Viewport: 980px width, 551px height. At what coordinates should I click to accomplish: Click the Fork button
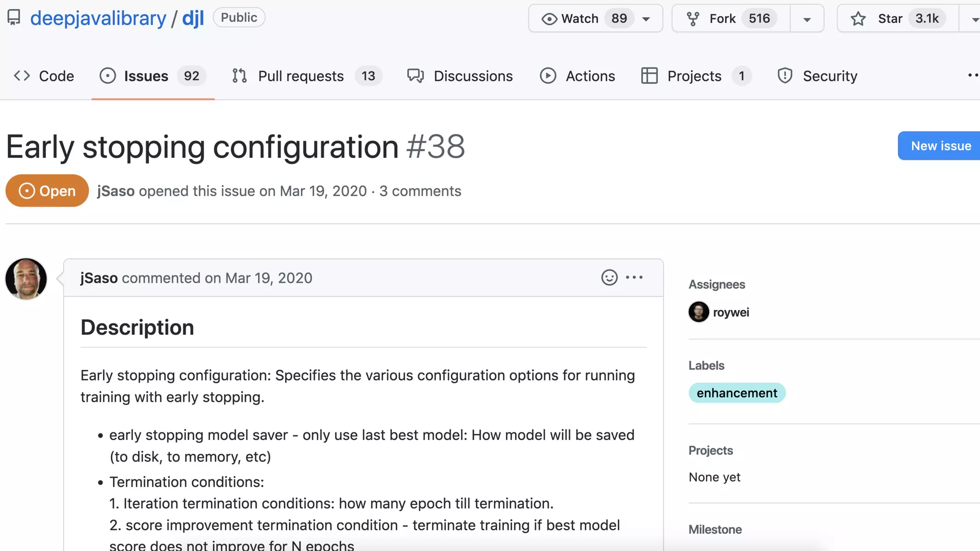[x=731, y=19]
